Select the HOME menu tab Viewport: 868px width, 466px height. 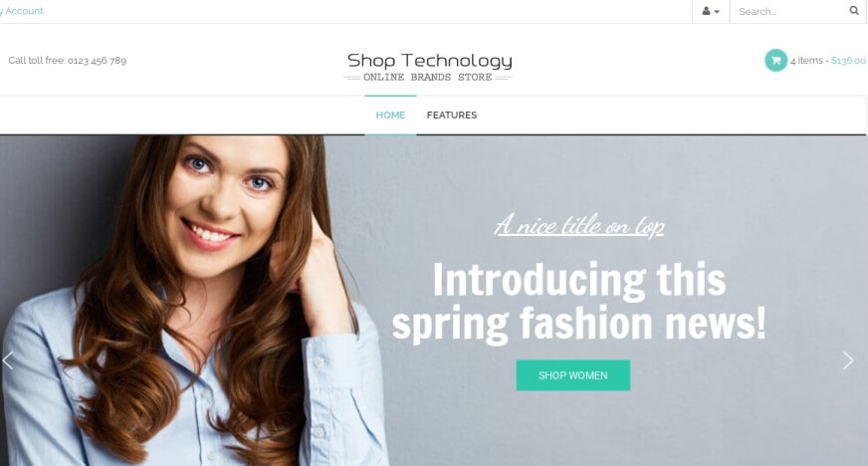[x=390, y=116]
